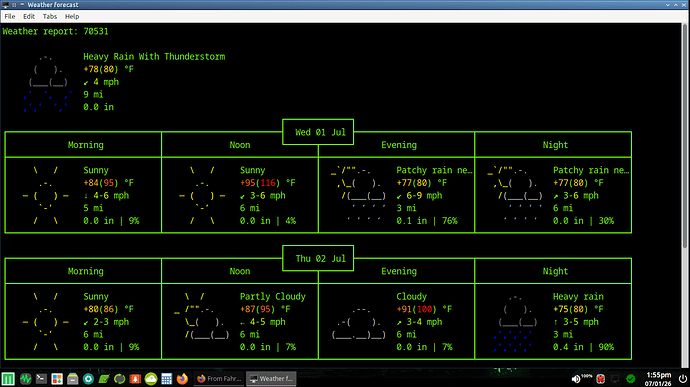Open the File menu
The height and width of the screenshot is (387, 690).
click(x=10, y=16)
